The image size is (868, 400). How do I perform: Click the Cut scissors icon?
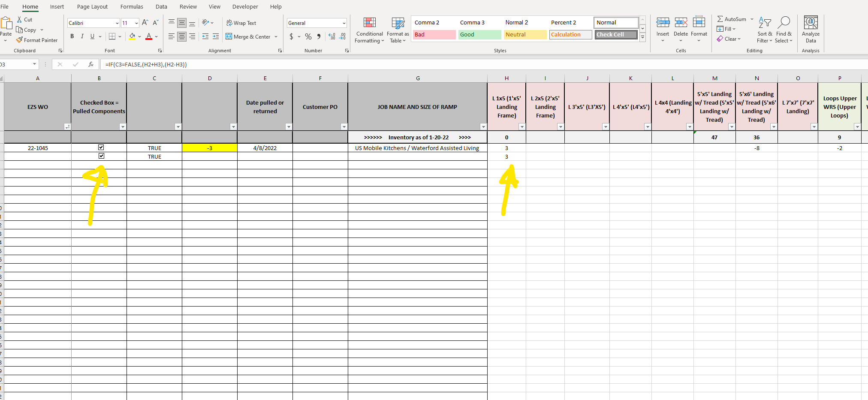(x=19, y=19)
